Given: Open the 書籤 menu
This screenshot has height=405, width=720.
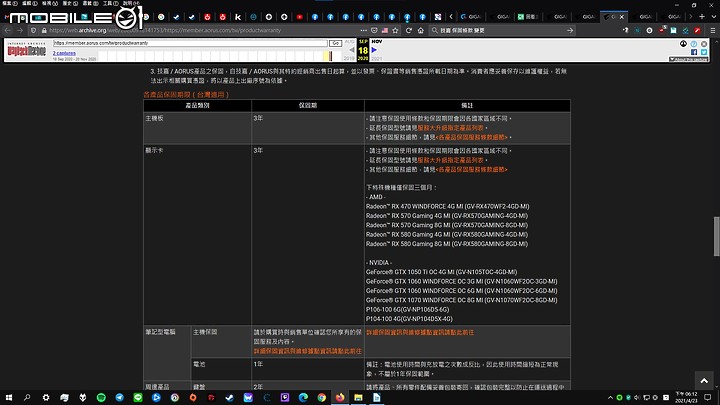Looking at the screenshot, I should 90,3.
